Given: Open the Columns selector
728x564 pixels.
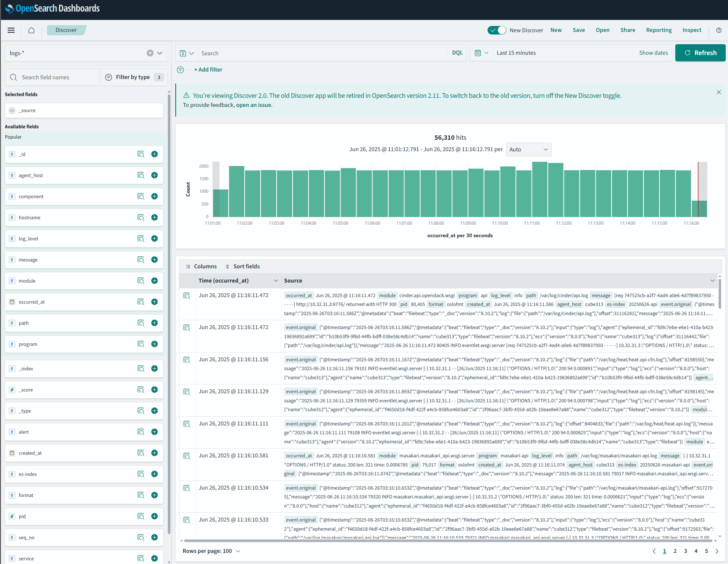Looking at the screenshot, I should (x=201, y=267).
